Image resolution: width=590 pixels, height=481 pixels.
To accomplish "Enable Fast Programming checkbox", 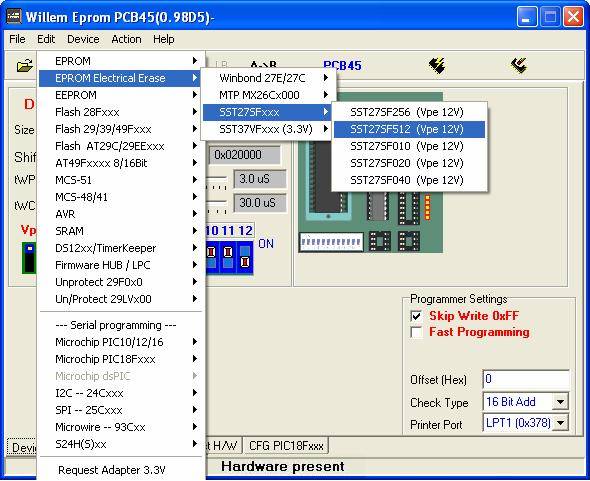I will pyautogui.click(x=416, y=332).
